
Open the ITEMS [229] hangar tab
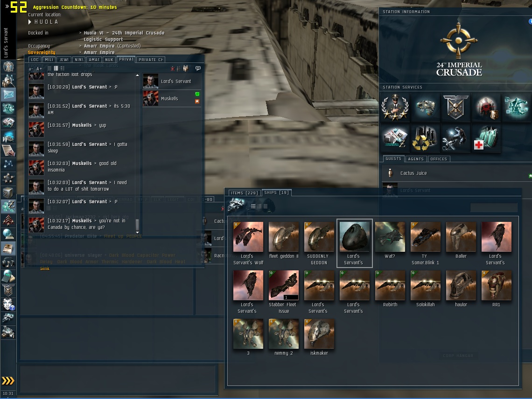245,193
